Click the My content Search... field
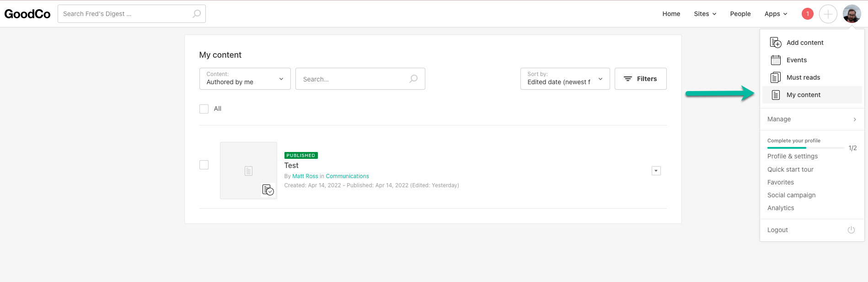Screen dimensions: 868x282 click(360, 79)
